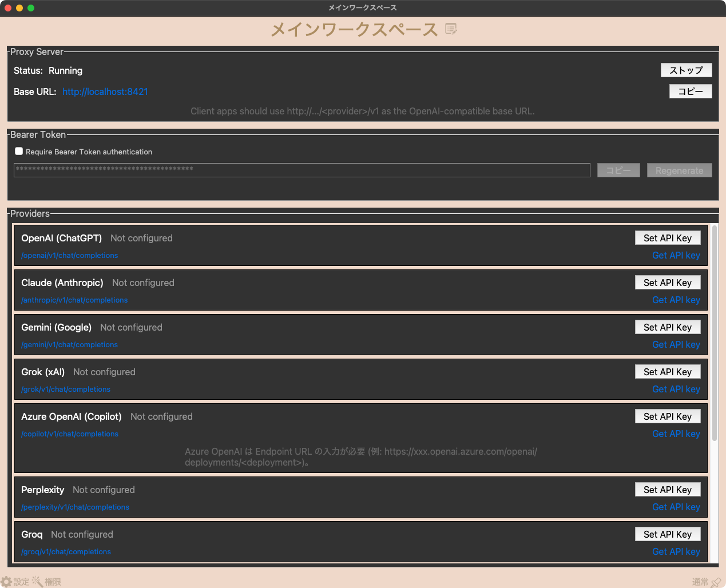726x588 pixels.
Task: Click the メインワークスペース heading
Action: click(x=354, y=29)
